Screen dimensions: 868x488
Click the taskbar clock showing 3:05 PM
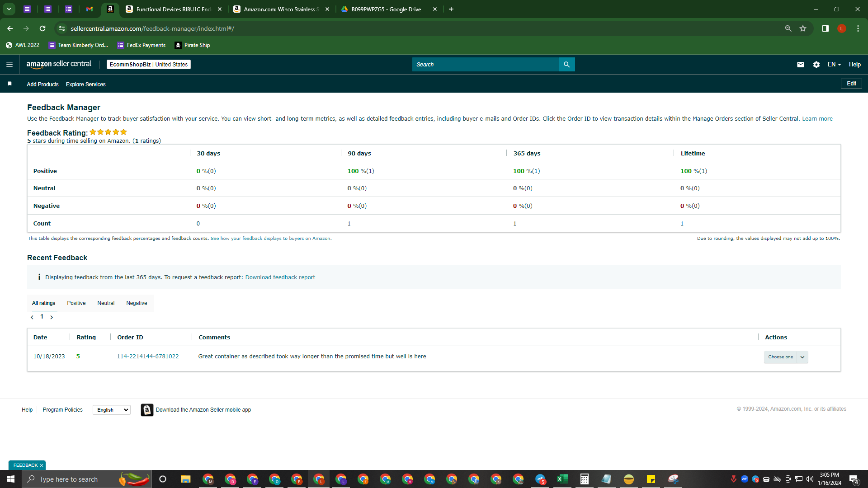tap(829, 479)
